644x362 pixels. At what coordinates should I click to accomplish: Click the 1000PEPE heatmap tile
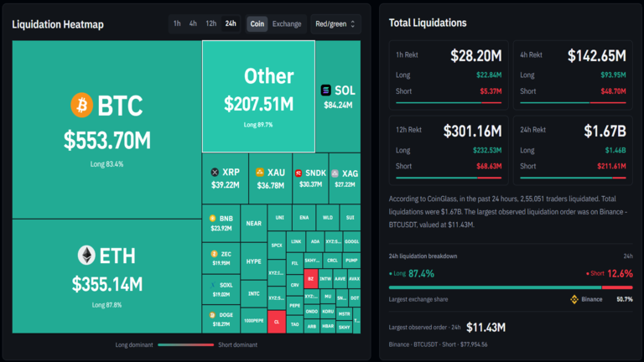click(253, 321)
